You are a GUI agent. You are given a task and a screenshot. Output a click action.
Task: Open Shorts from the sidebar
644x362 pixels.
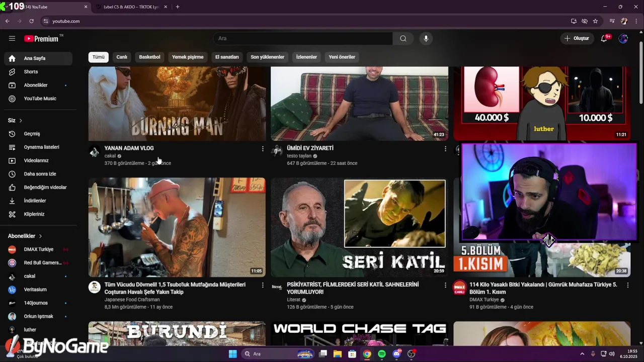point(38,72)
